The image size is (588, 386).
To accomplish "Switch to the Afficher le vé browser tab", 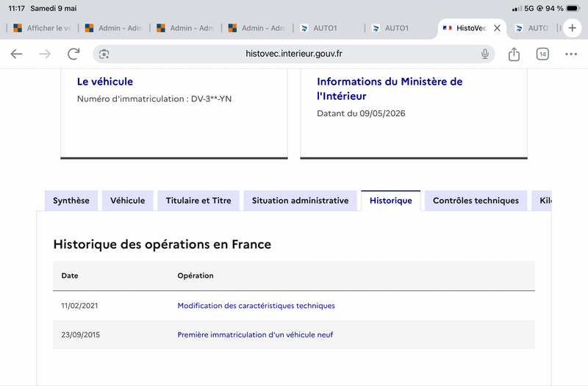I will click(42, 28).
